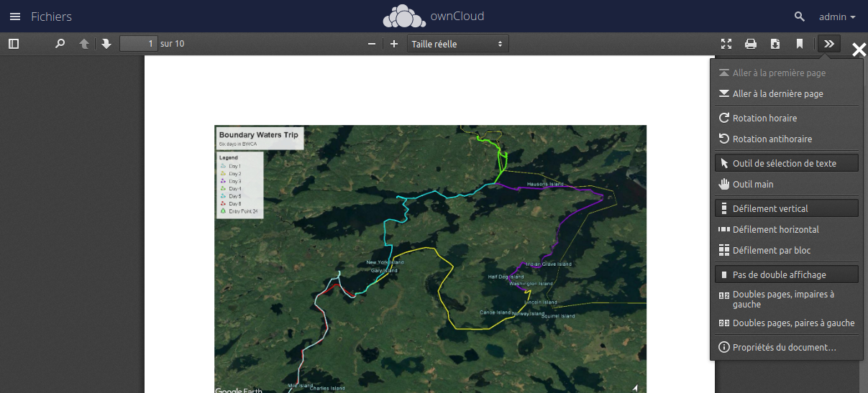This screenshot has height=393, width=868.
Task: Click Entry Point 24 in the legend
Action: 243,211
